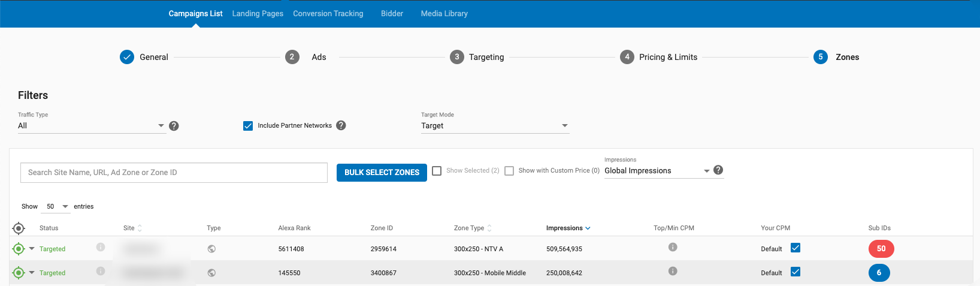Screen dimensions: 980x286
Task: Expand the Target Mode dropdown
Action: coord(494,126)
